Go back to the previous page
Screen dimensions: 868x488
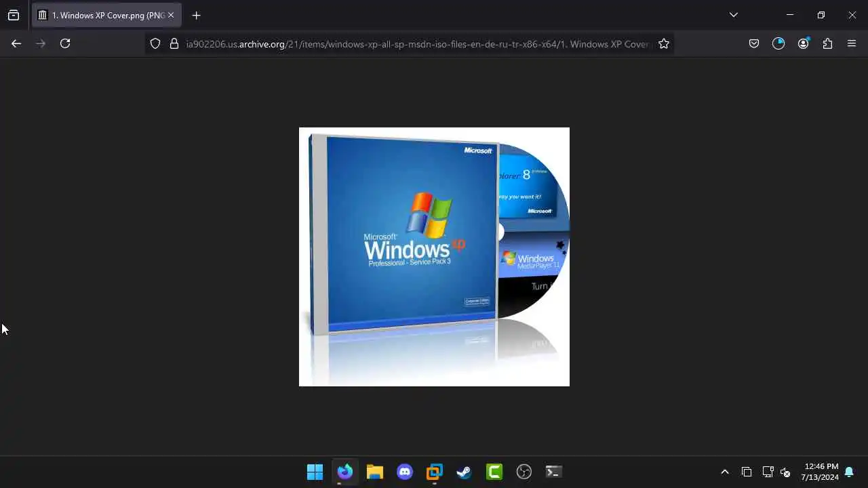pos(16,43)
